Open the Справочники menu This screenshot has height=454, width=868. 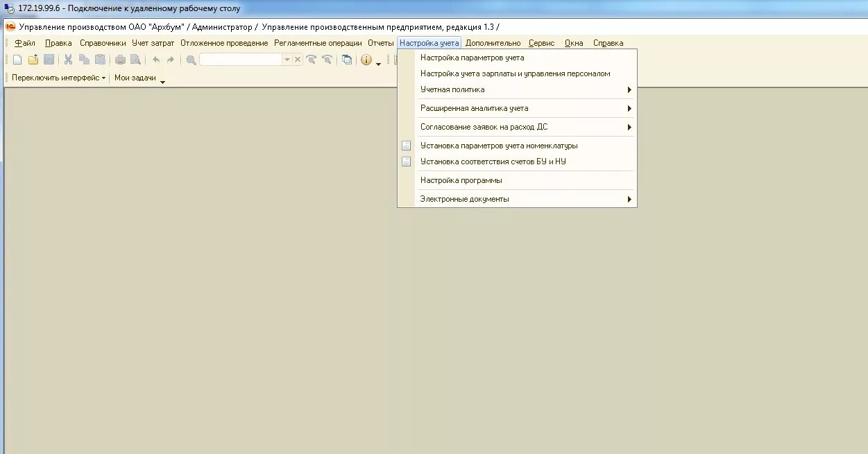[103, 43]
